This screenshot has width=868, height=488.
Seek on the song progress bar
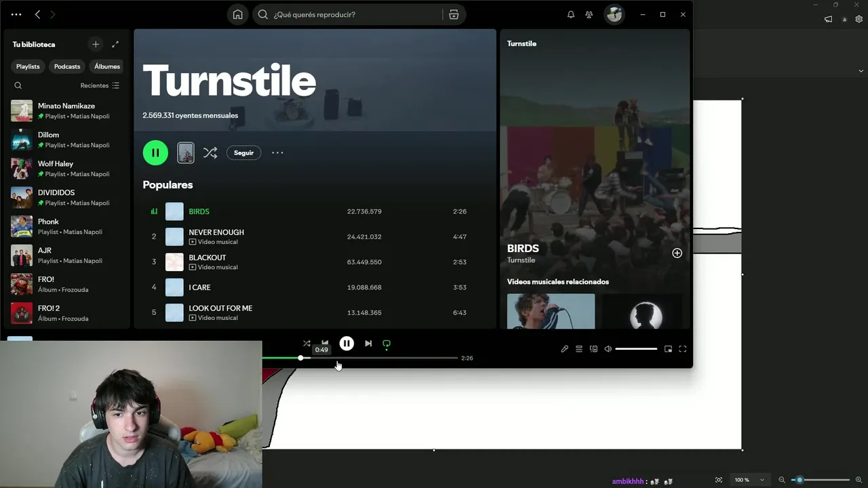pyautogui.click(x=360, y=358)
